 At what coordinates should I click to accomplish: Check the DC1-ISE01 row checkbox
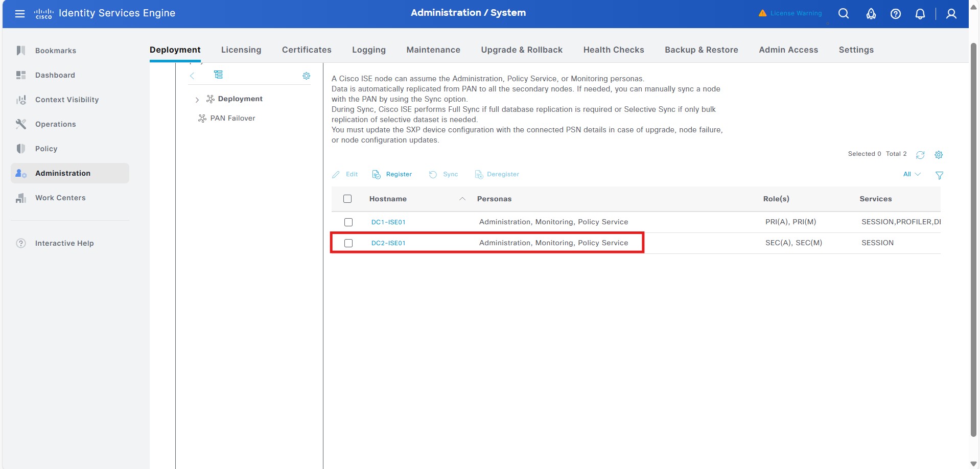[348, 222]
